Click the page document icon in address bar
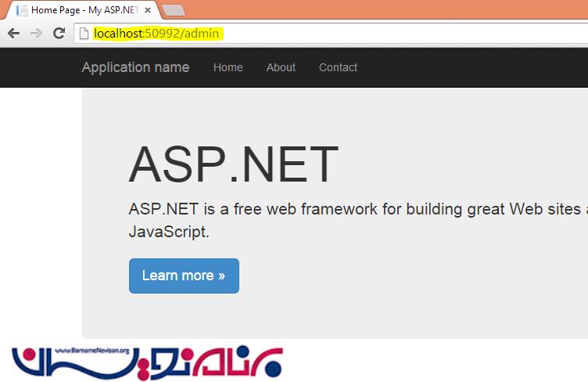 84,34
